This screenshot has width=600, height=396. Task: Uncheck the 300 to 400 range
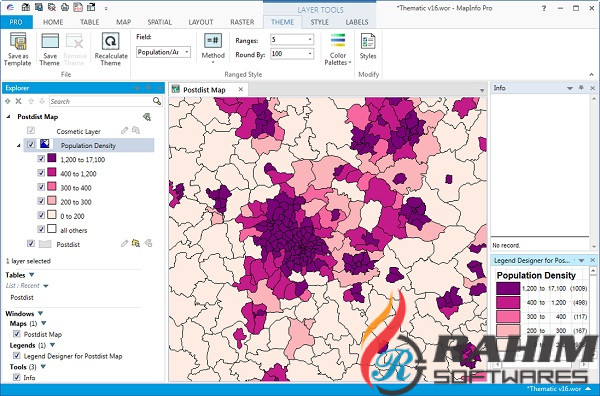point(41,187)
